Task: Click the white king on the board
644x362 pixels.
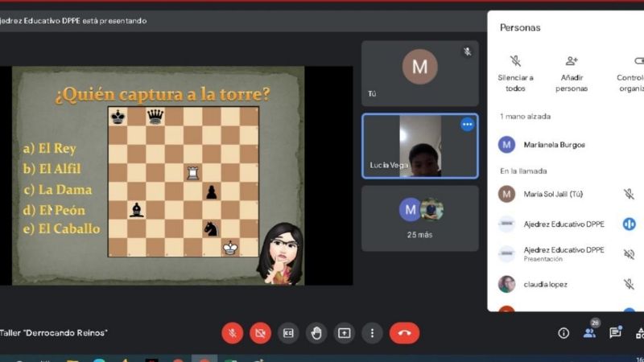Action: [230, 248]
